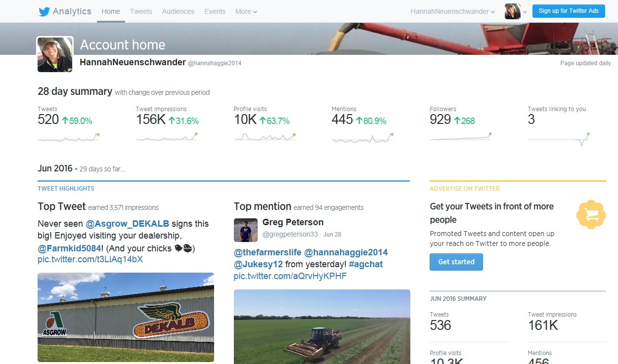
Task: Click the @thefarmerslife mention link
Action: coord(267,252)
